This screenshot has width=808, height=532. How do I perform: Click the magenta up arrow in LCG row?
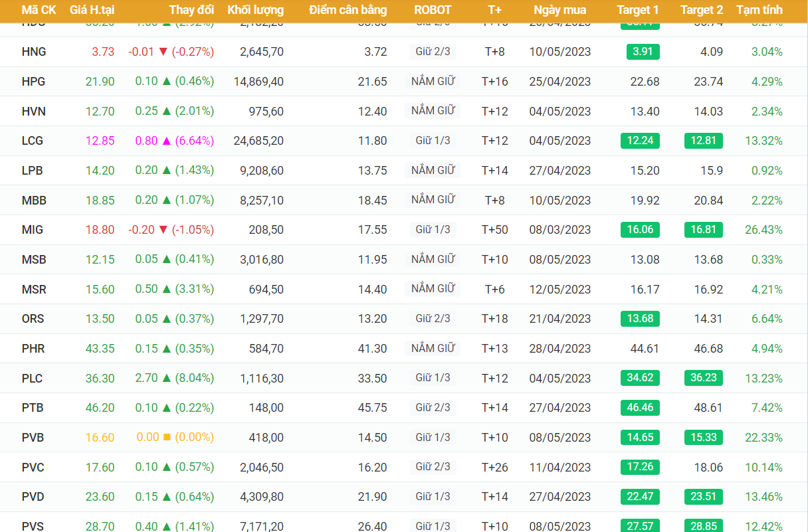coord(167,141)
